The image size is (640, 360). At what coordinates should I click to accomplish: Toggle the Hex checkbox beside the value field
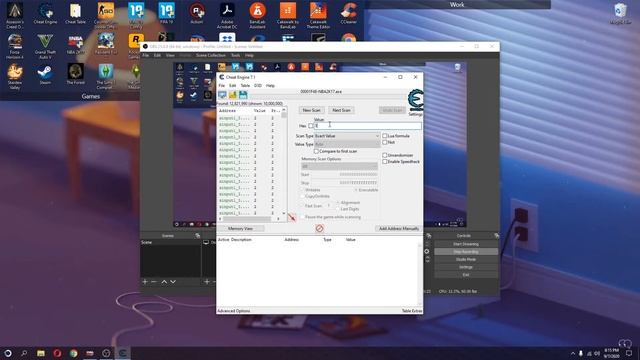click(x=311, y=126)
